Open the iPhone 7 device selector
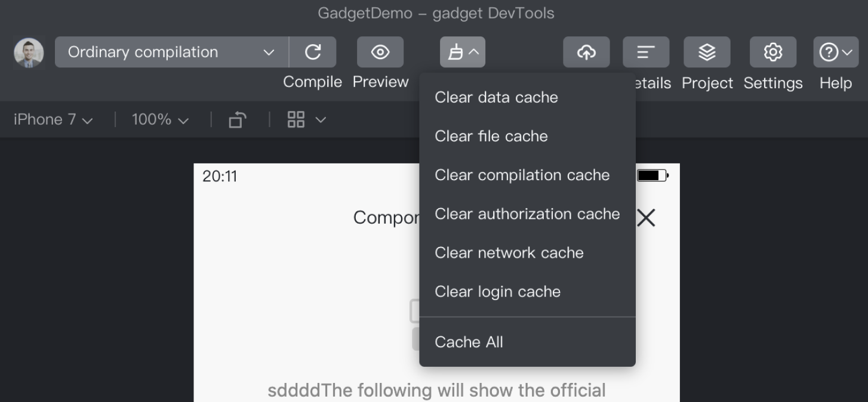Viewport: 868px width, 402px height. pyautogui.click(x=54, y=120)
